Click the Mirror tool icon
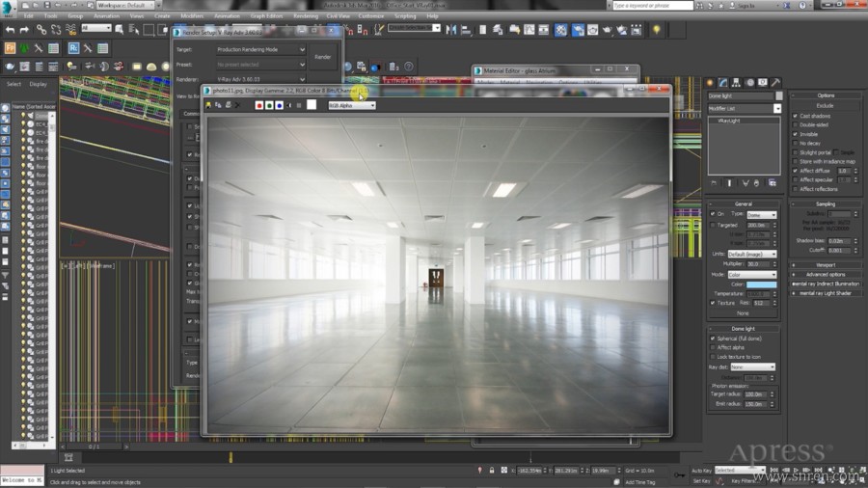Screen dimensions: 868x488 tap(451, 29)
